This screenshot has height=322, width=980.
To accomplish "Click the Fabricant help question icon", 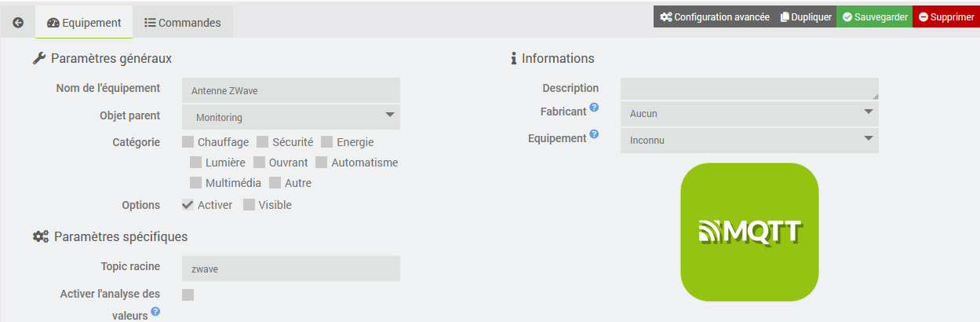I will 594,108.
